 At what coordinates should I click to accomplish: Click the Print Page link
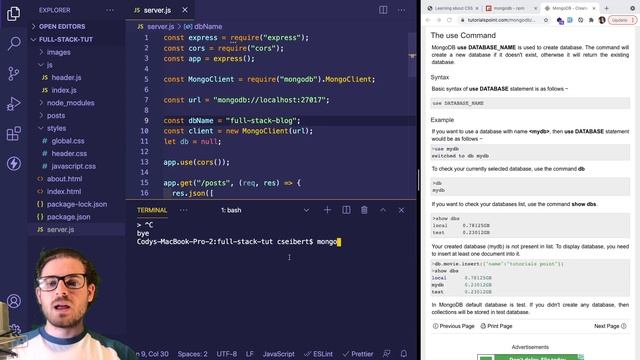click(x=496, y=326)
